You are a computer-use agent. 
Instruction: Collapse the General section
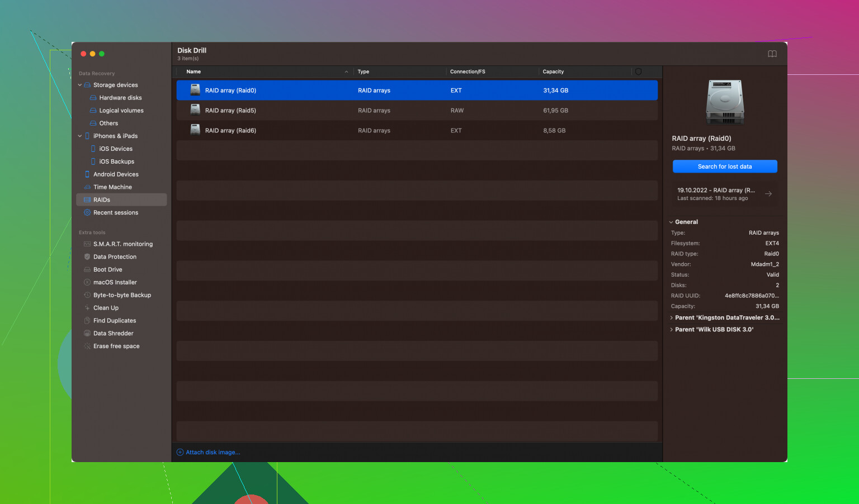tap(671, 222)
